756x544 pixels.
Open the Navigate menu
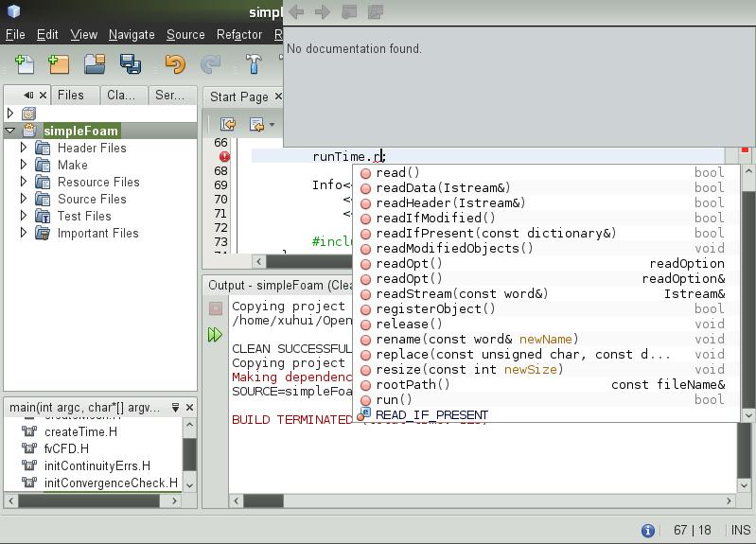click(132, 34)
